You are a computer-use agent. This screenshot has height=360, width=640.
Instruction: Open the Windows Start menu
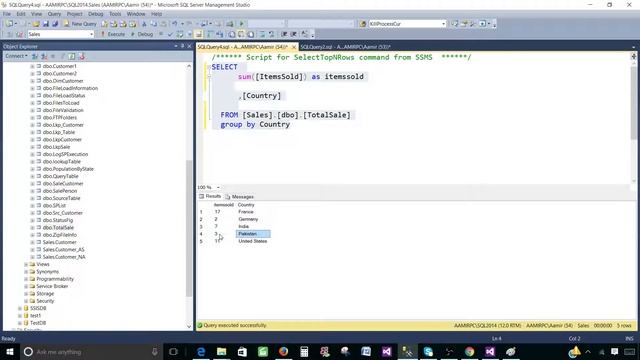tap(9, 352)
